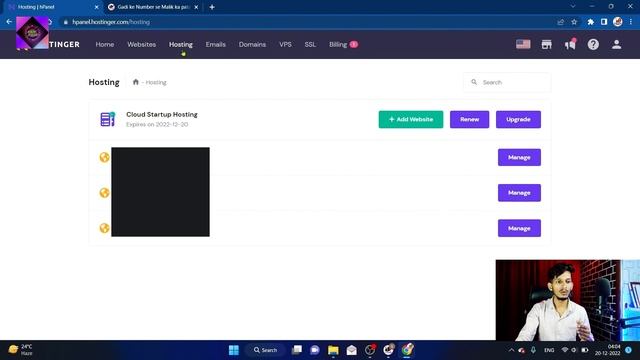Click the first website globe icon
The width and height of the screenshot is (640, 360).
click(104, 157)
